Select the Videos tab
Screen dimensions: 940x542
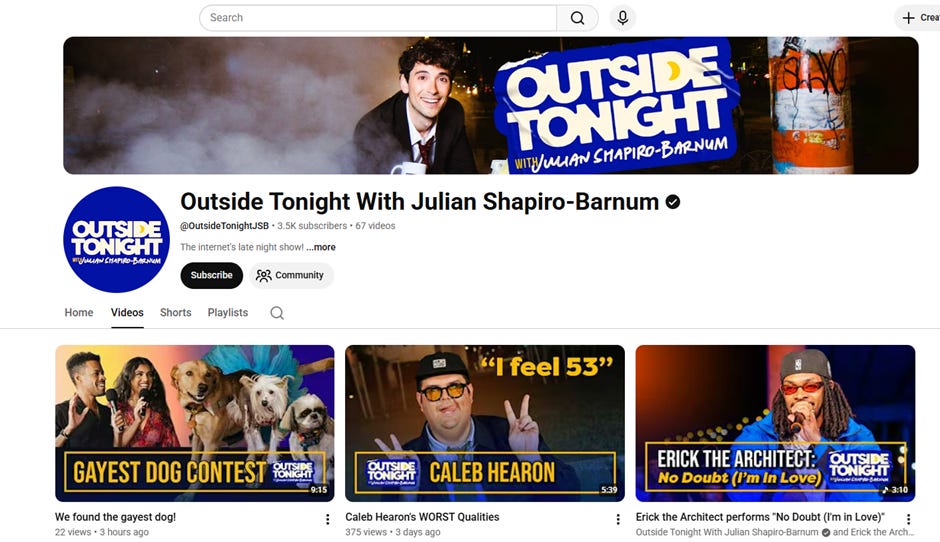(127, 312)
